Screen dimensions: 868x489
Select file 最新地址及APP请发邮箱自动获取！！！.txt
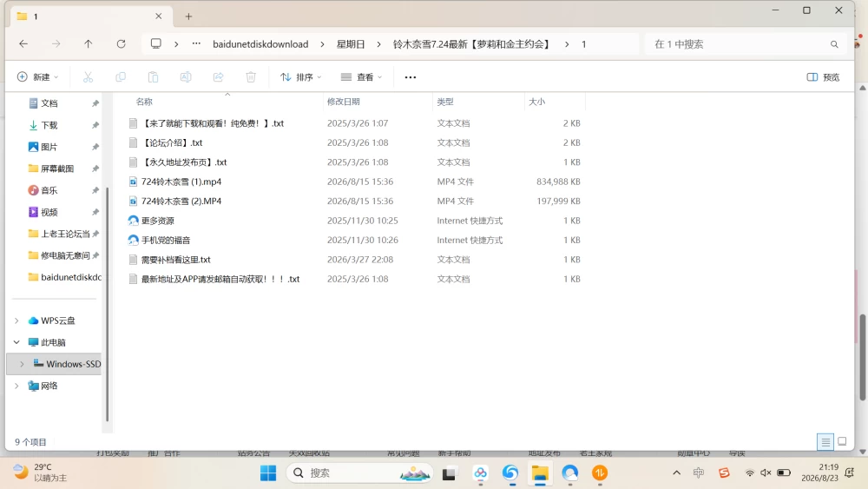tap(220, 279)
